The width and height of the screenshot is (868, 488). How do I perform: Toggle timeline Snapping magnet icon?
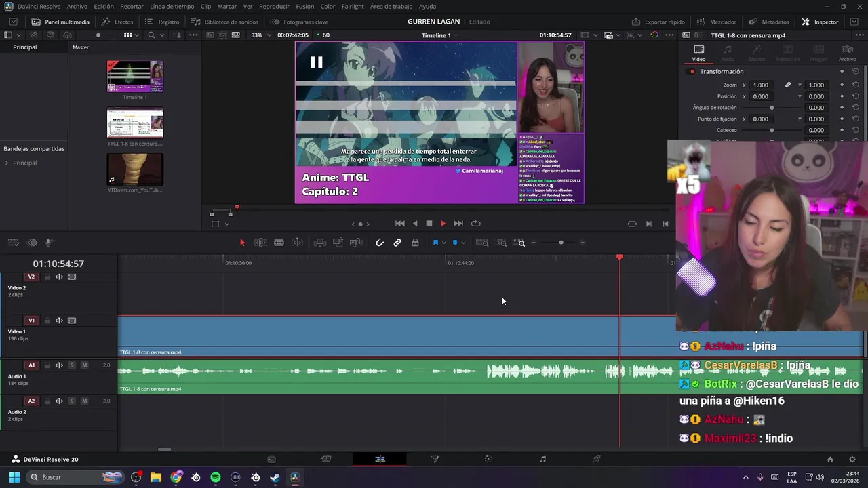(x=380, y=243)
